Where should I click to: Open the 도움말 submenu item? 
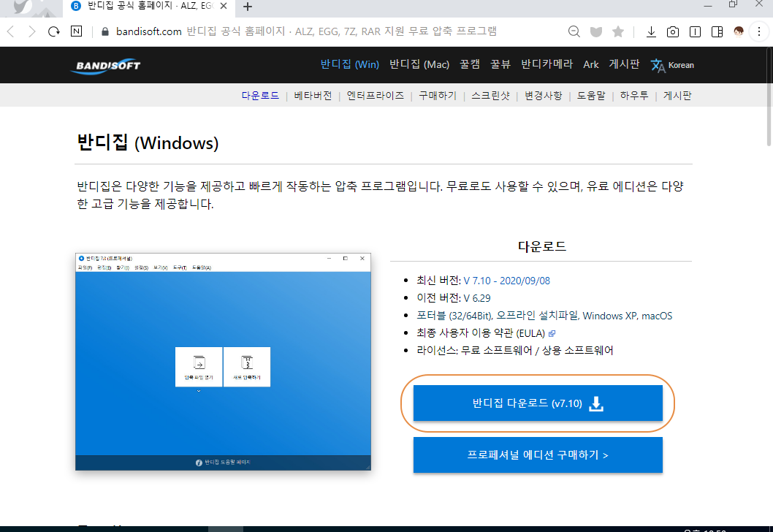click(590, 96)
